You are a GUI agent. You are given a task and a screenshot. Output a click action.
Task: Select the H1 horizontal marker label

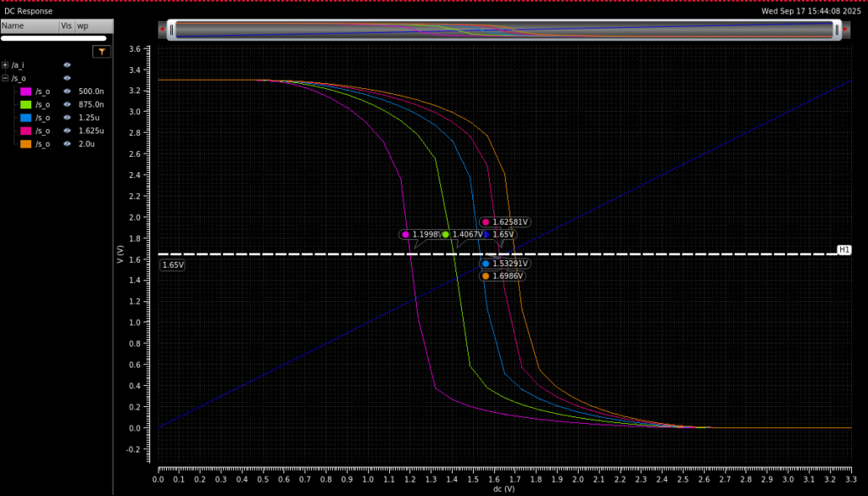843,250
